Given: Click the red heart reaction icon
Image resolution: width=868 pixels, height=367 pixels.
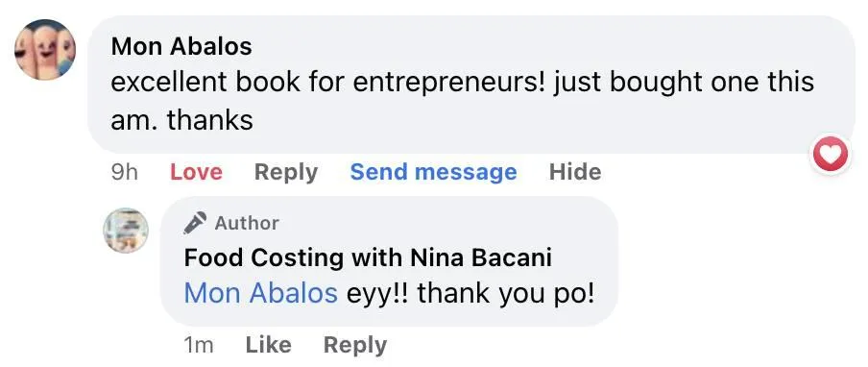Looking at the screenshot, I should [x=831, y=155].
